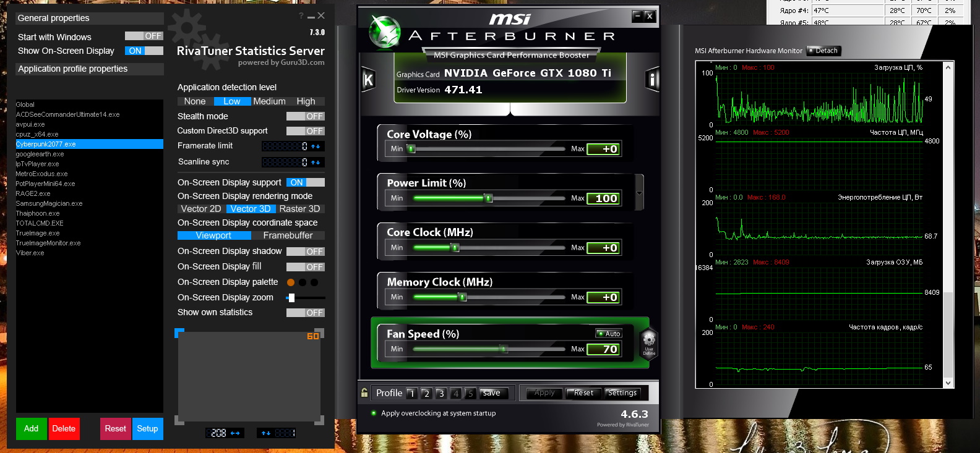Load Afterburner profile slot 1
This screenshot has height=453, width=980.
(411, 393)
